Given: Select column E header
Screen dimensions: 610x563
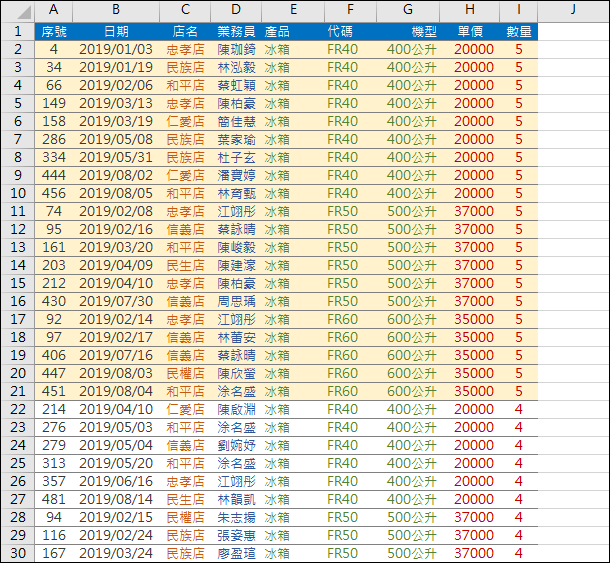Looking at the screenshot, I should pos(293,10).
